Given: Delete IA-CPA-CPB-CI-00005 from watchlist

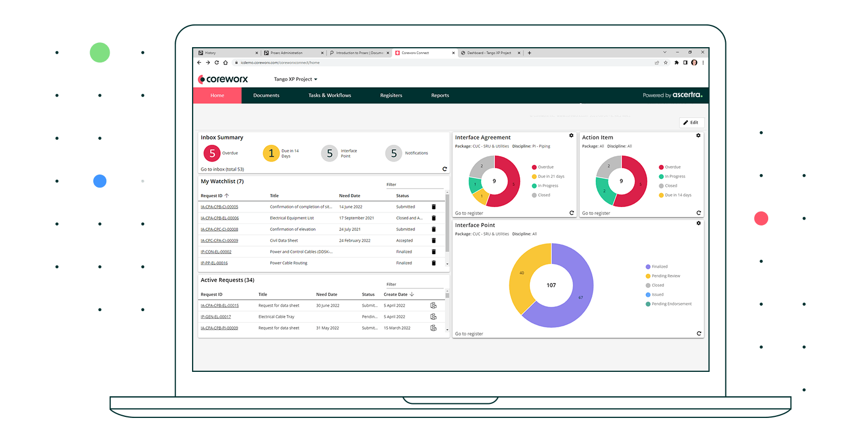Looking at the screenshot, I should click(433, 207).
